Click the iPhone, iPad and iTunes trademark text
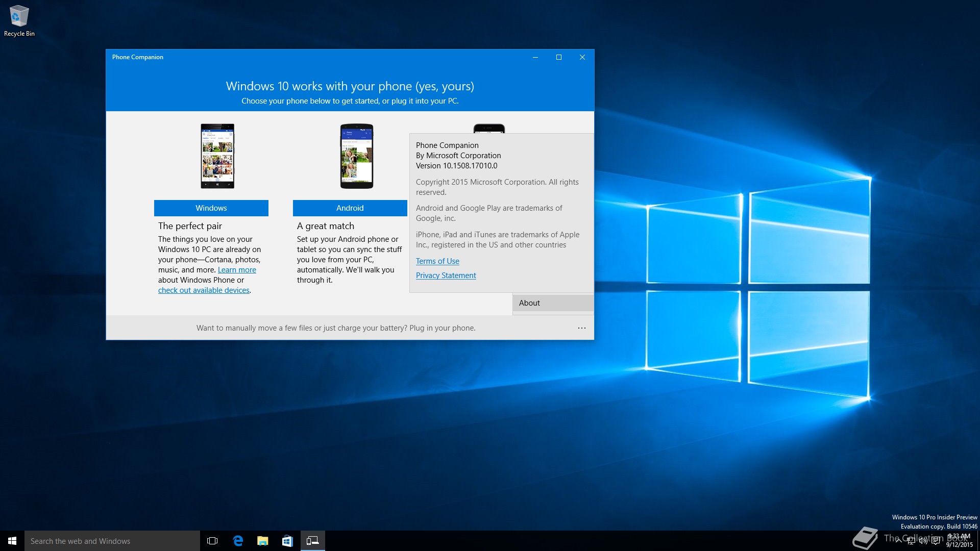The width and height of the screenshot is (980, 551). point(498,240)
